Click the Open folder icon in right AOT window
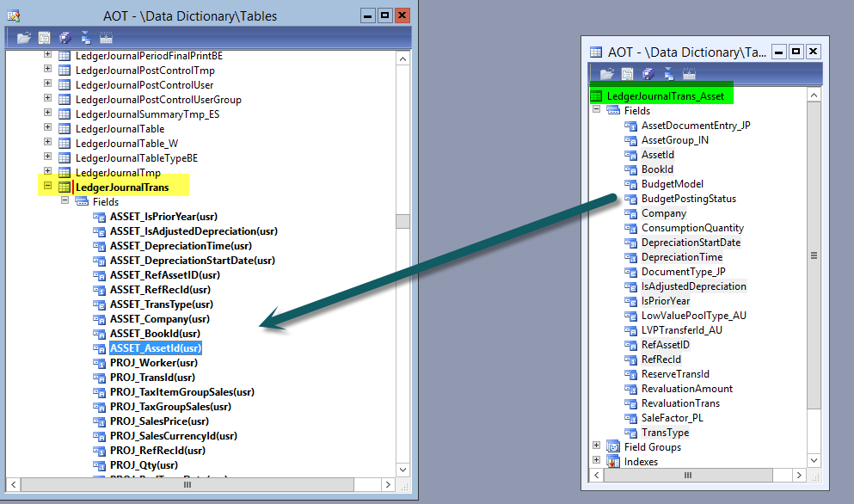854x504 pixels. (x=606, y=73)
